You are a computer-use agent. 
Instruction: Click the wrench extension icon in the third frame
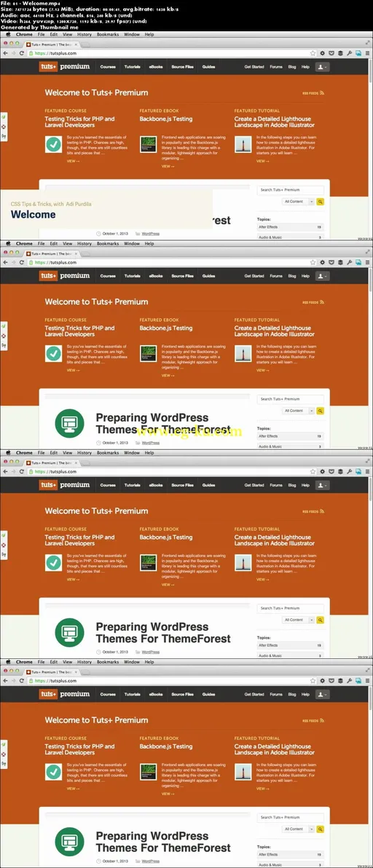pos(349,472)
